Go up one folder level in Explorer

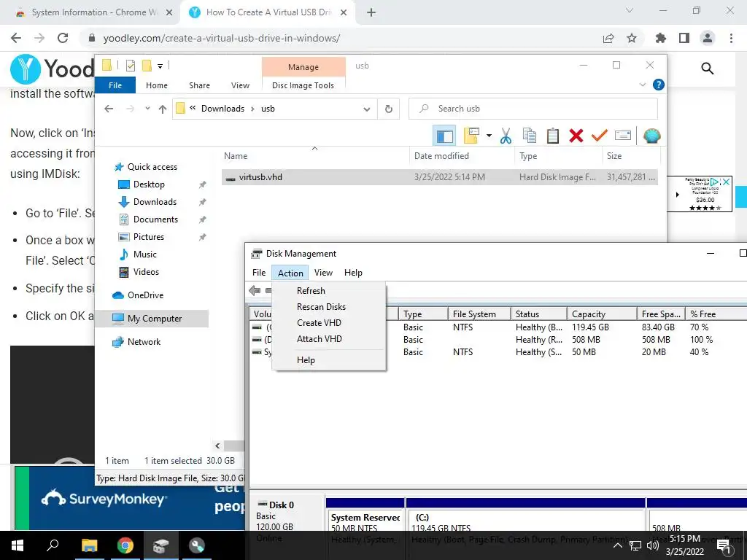point(163,109)
